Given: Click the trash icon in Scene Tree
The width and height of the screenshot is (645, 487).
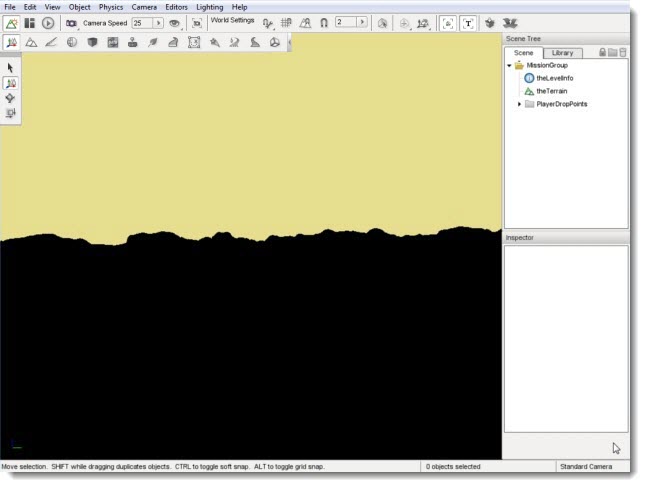Looking at the screenshot, I should pos(623,52).
